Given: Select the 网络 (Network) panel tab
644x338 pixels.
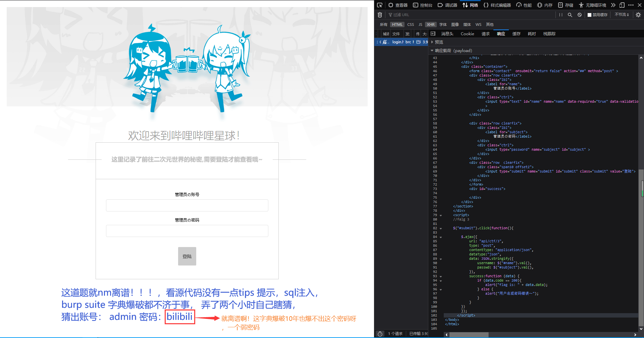Looking at the screenshot, I should (470, 5).
